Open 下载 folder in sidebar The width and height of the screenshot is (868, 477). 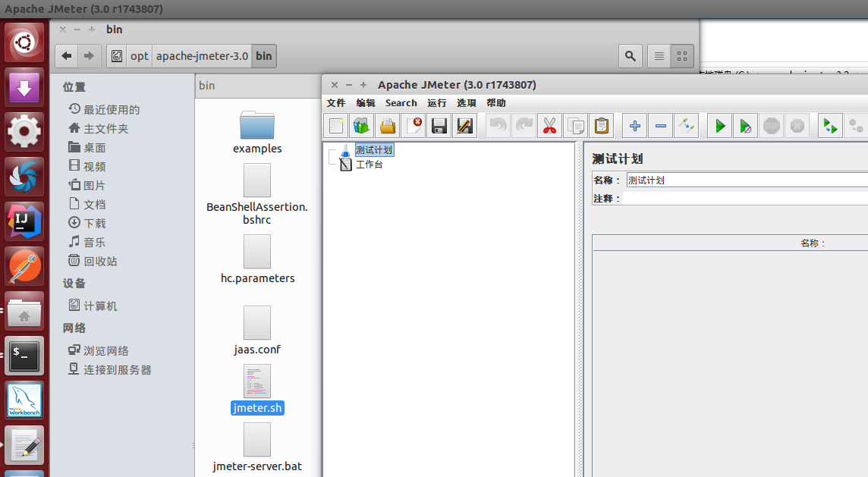[x=87, y=223]
